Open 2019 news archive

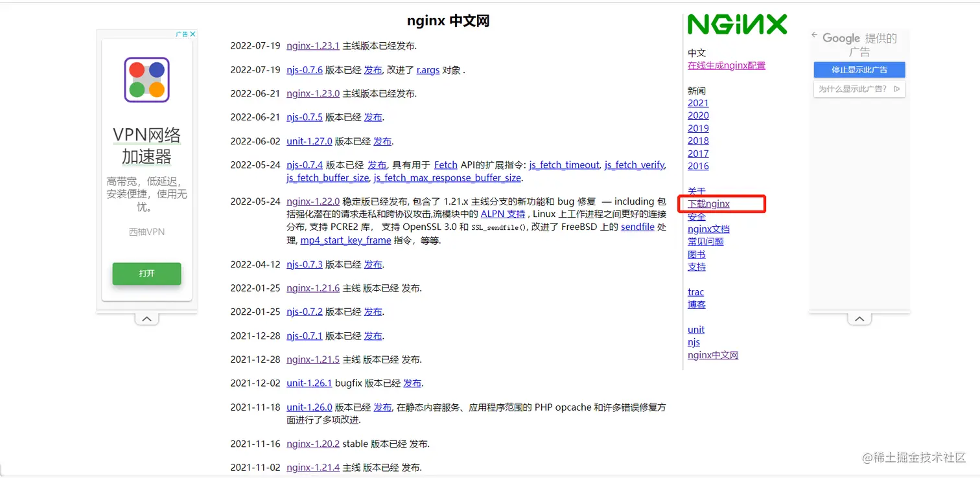(x=698, y=128)
